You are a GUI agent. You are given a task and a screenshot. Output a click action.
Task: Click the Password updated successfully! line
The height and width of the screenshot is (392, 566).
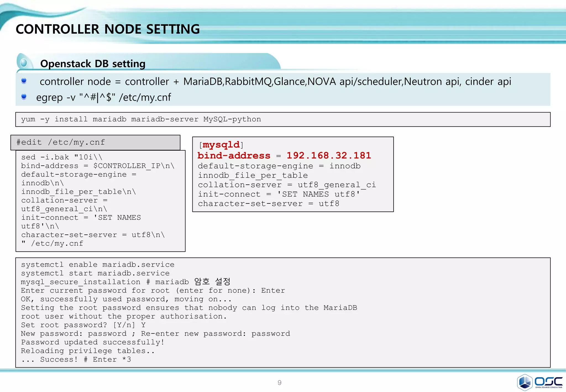pyautogui.click(x=93, y=342)
